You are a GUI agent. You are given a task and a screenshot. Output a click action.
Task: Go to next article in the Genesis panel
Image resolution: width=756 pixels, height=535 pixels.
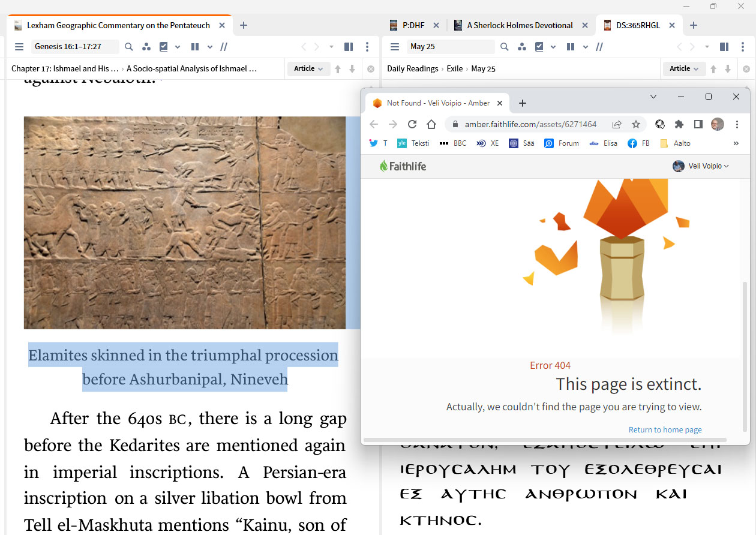click(x=352, y=69)
